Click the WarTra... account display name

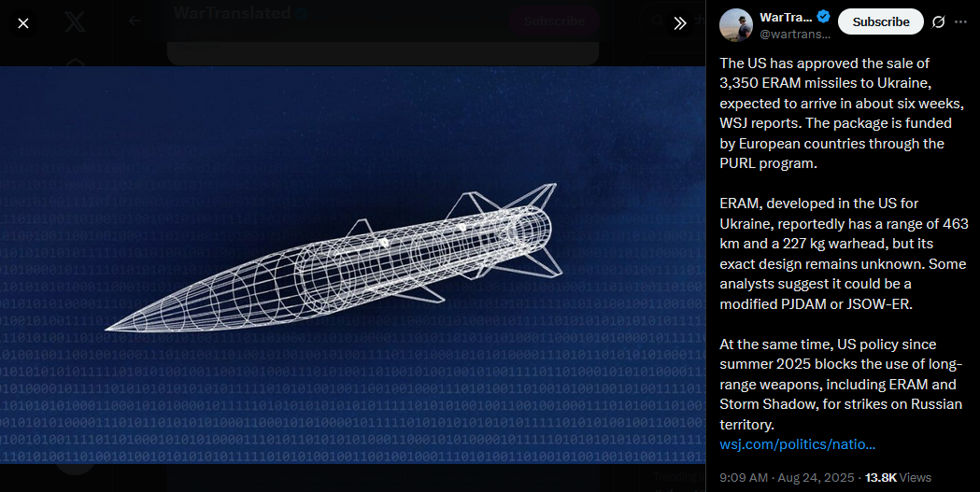point(786,17)
